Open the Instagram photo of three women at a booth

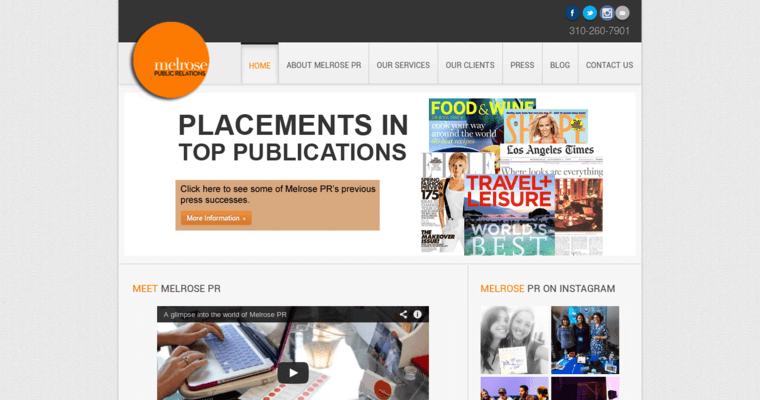coord(585,340)
